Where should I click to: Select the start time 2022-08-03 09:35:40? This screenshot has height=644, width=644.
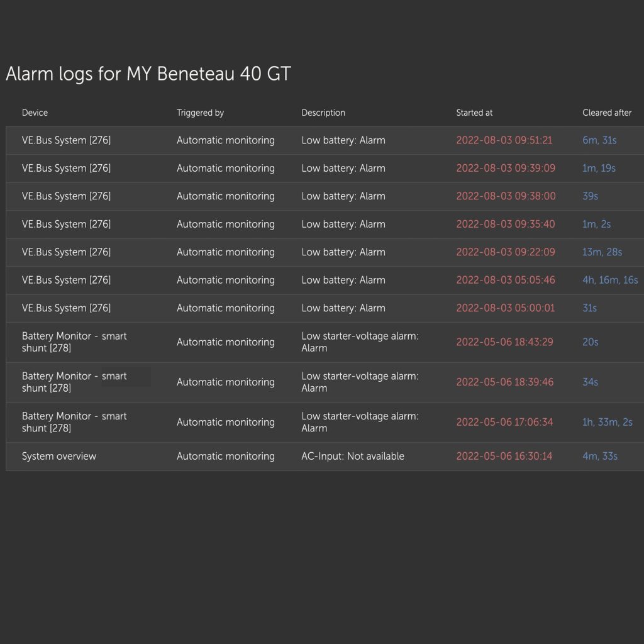point(506,225)
